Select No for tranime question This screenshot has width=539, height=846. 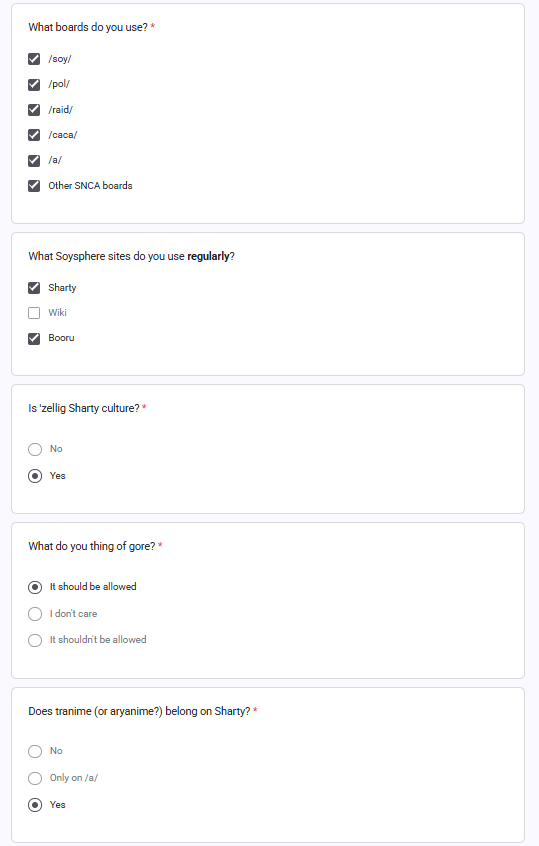(x=35, y=751)
